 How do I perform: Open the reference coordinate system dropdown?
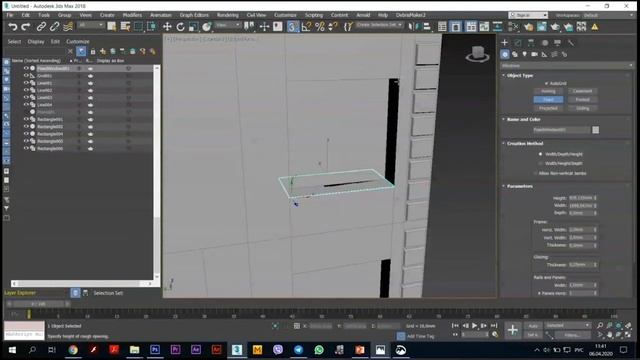click(x=228, y=25)
